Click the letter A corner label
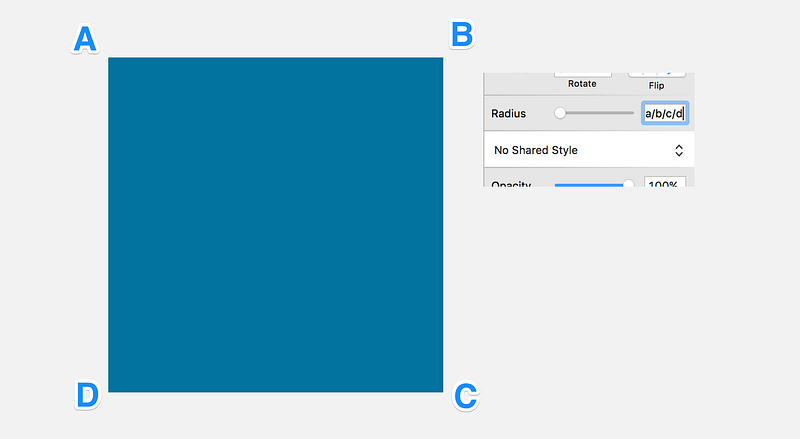This screenshot has height=439, width=800. tap(85, 39)
